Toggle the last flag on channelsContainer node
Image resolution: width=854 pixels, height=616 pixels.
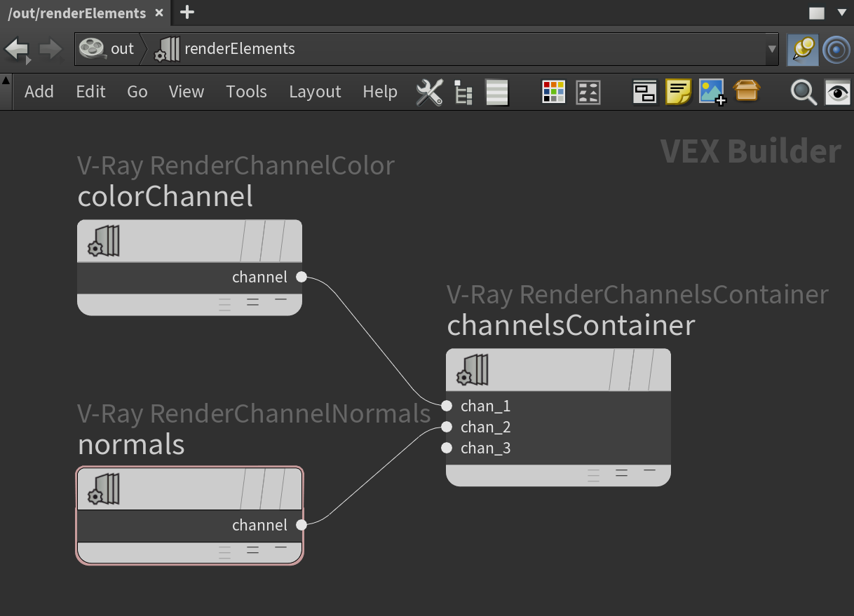click(x=661, y=370)
